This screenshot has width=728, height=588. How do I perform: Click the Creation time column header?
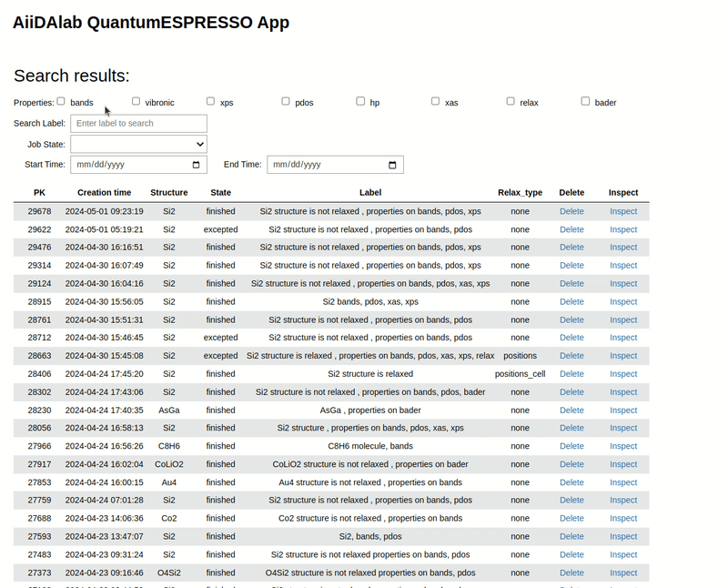104,192
